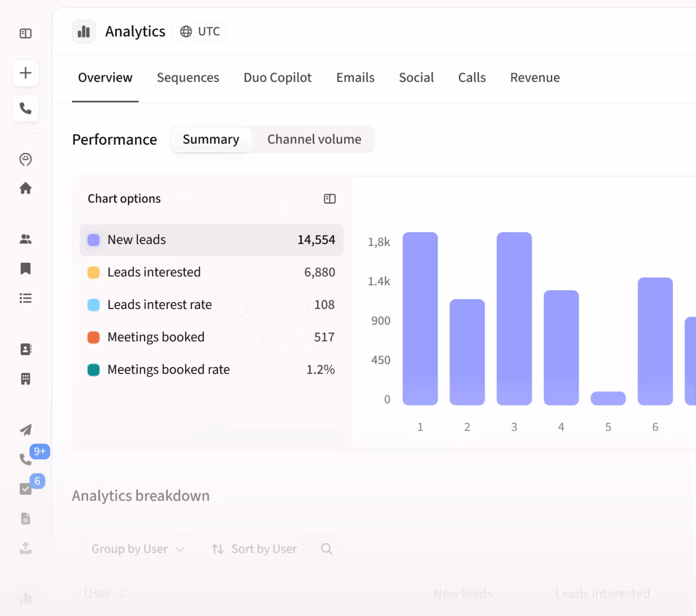Select the orange Leads interested color swatch
Viewport: 696px width, 616px height.
[93, 272]
